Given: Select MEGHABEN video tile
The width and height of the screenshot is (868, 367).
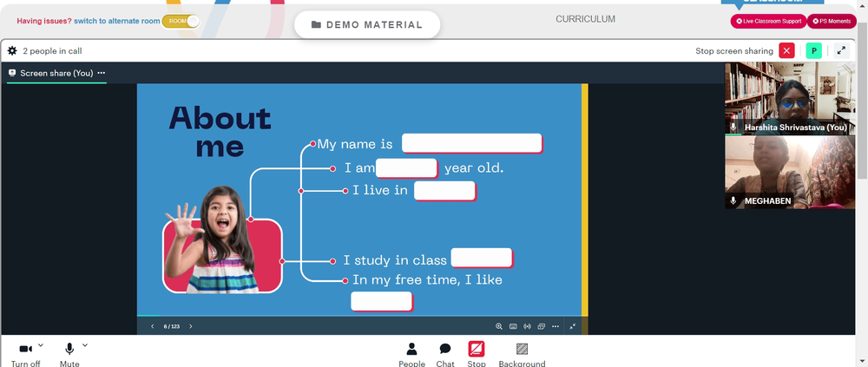Looking at the screenshot, I should pos(790,172).
